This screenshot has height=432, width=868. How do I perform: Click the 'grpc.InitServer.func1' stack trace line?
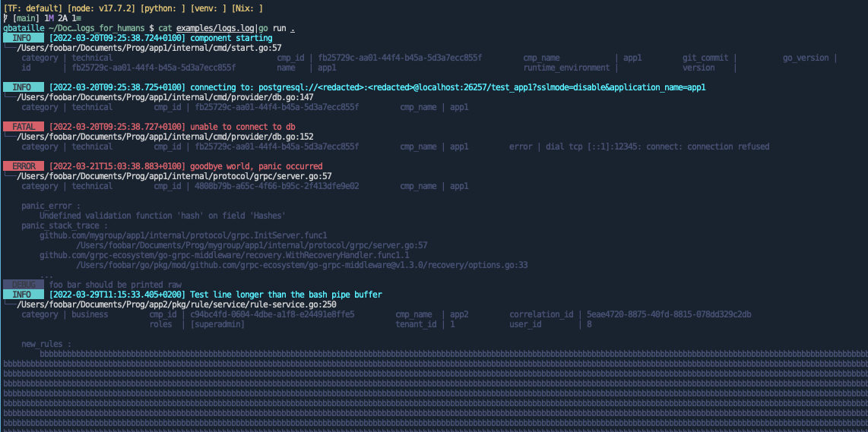(183, 235)
